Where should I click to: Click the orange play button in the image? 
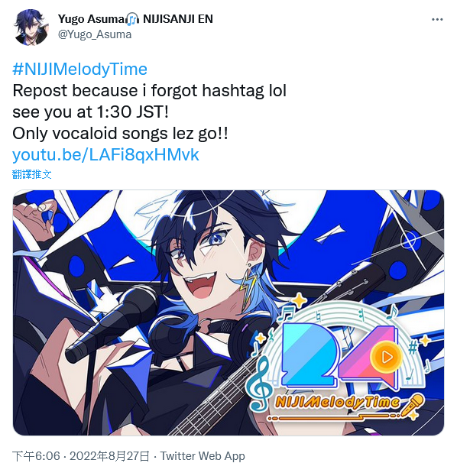coord(386,357)
